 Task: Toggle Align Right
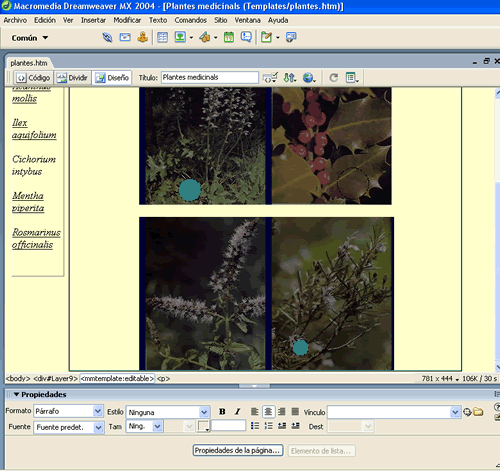(282, 412)
